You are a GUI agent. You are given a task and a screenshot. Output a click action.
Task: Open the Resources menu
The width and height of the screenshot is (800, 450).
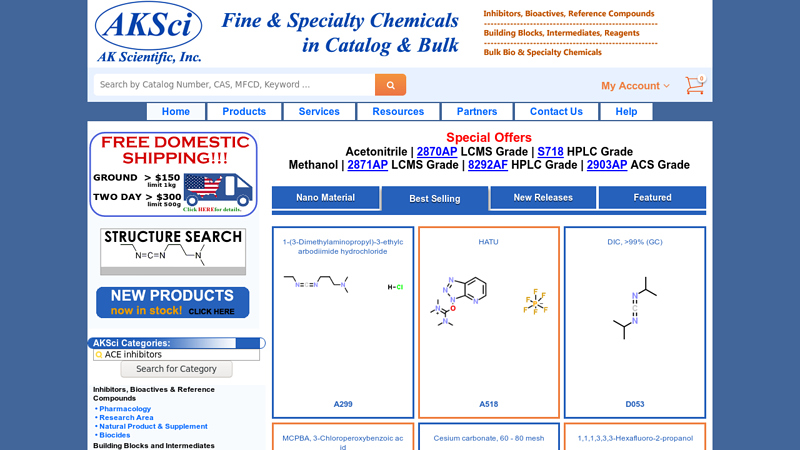(398, 112)
